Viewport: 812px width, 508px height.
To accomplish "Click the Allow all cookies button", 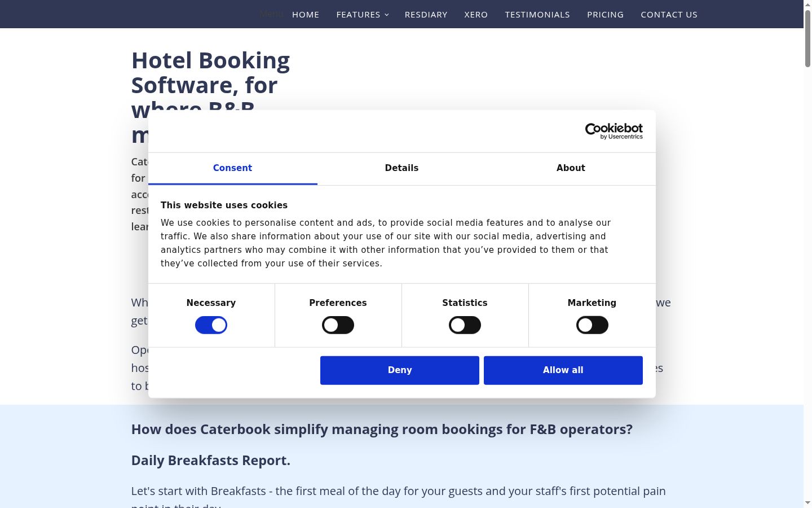I will [563, 370].
